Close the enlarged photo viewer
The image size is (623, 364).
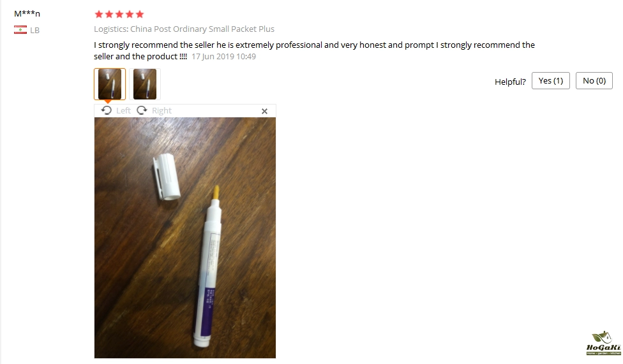(x=265, y=111)
